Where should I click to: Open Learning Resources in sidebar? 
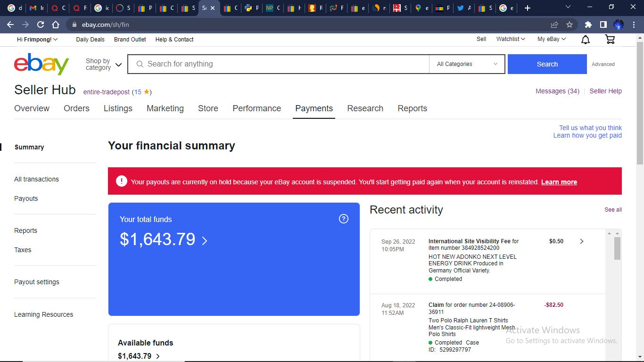[x=44, y=314]
